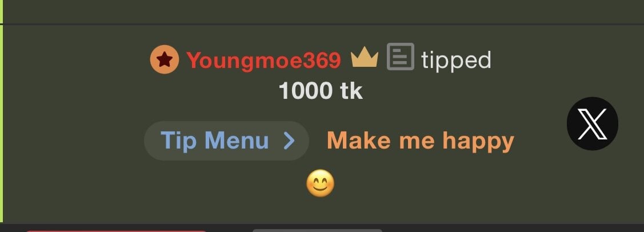Screen dimensions: 644x232
Task: Click the document lines icon beside crown
Action: [401, 57]
